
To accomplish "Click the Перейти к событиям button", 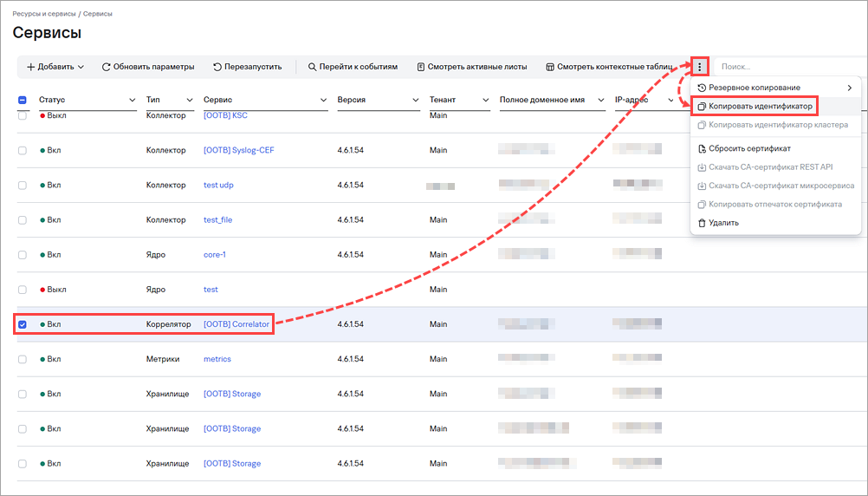I will click(353, 67).
